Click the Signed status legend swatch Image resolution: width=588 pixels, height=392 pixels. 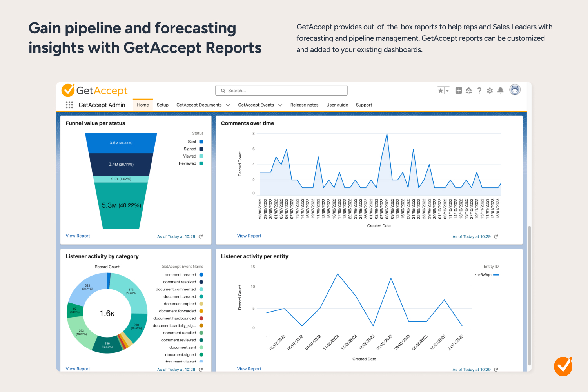201,149
